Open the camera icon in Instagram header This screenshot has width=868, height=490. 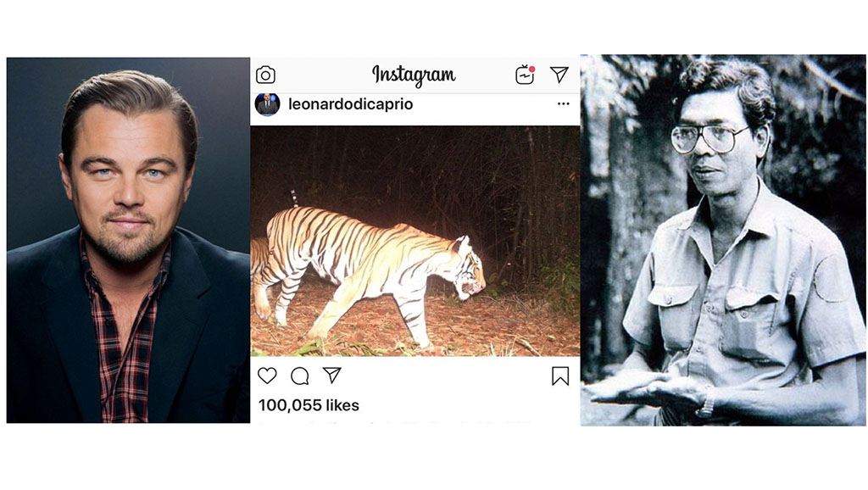tap(265, 75)
